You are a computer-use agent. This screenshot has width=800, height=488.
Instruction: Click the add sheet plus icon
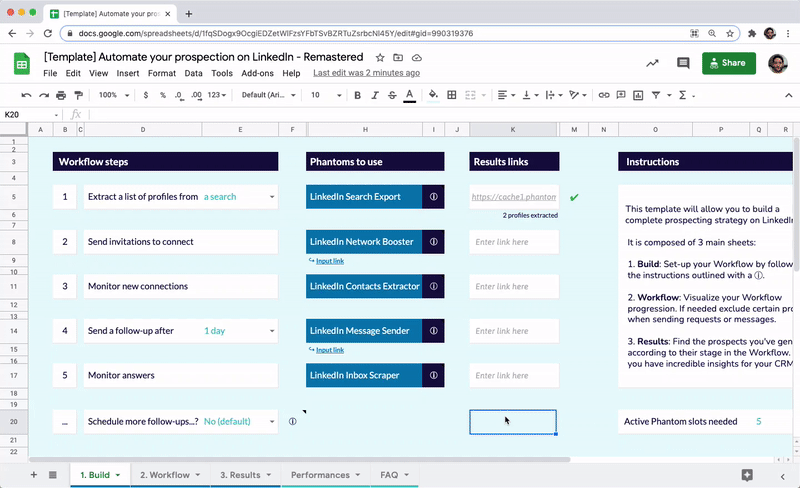pyautogui.click(x=33, y=475)
